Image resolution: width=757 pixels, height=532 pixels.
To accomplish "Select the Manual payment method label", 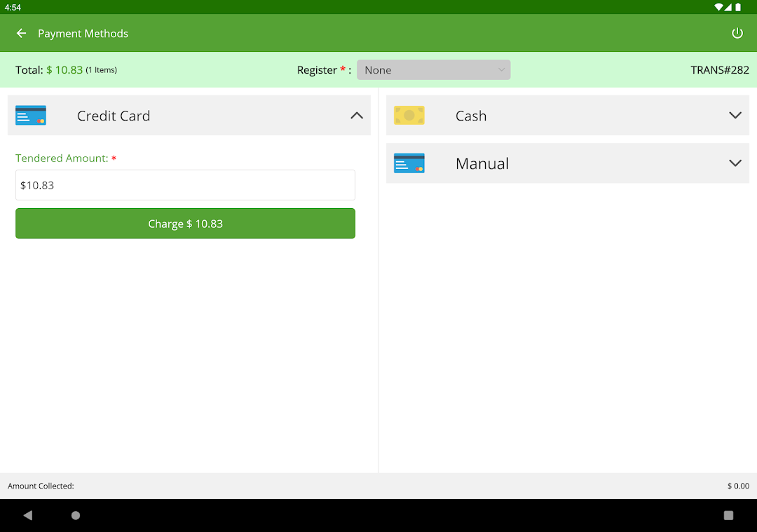I will (x=482, y=164).
